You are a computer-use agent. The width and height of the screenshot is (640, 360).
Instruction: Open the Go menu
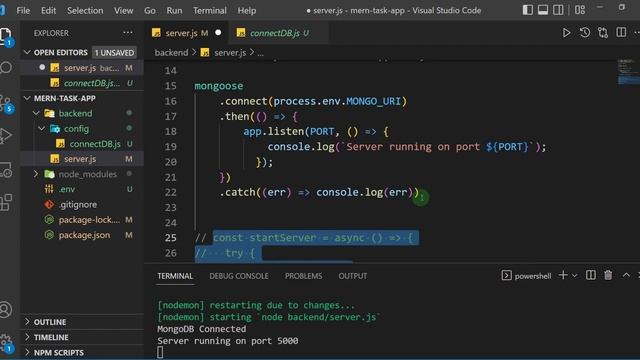(x=149, y=10)
